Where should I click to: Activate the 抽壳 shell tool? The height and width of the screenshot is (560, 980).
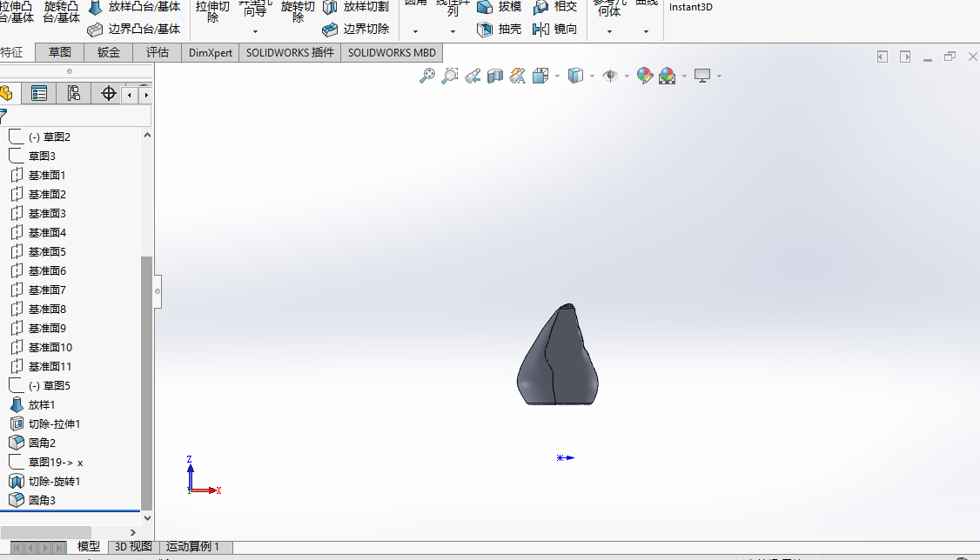tap(499, 30)
